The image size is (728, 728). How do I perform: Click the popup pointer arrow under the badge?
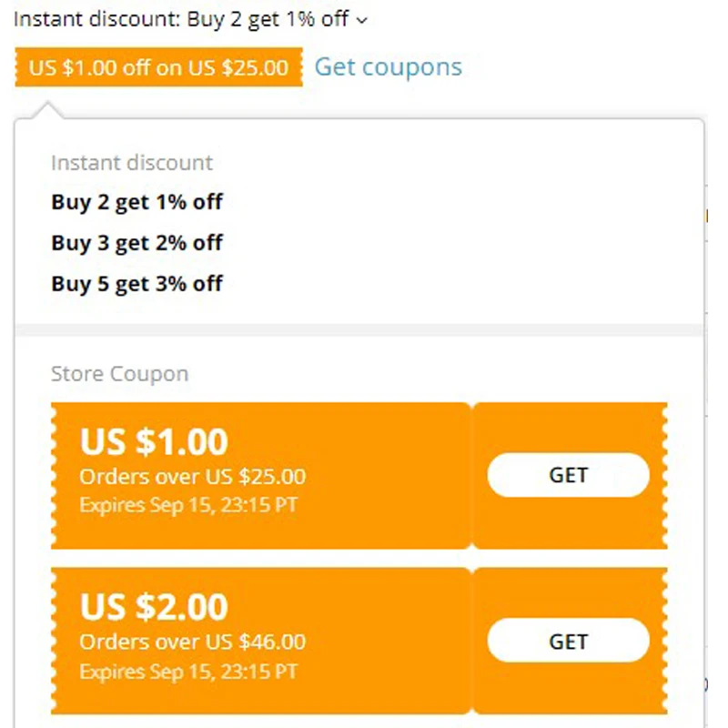(x=51, y=111)
